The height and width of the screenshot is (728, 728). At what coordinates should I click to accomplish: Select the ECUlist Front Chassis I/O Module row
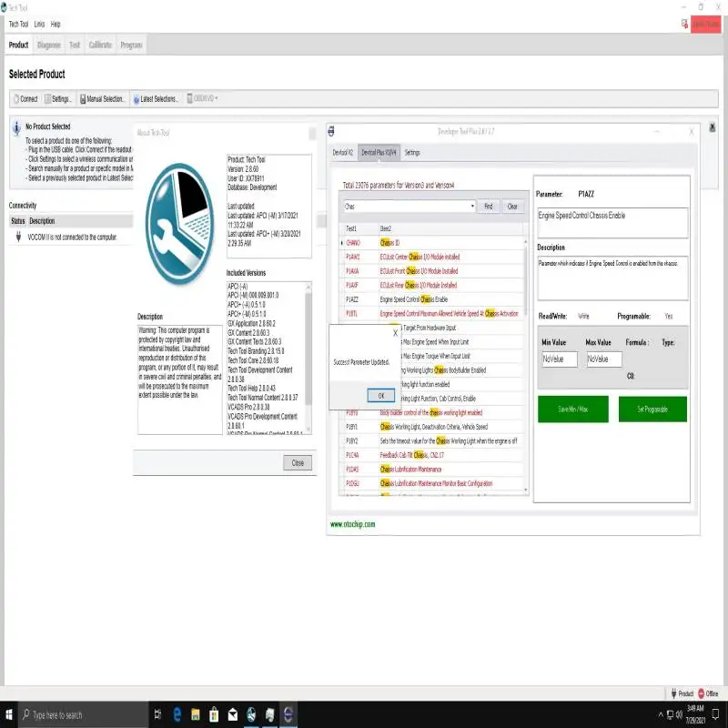[431, 271]
